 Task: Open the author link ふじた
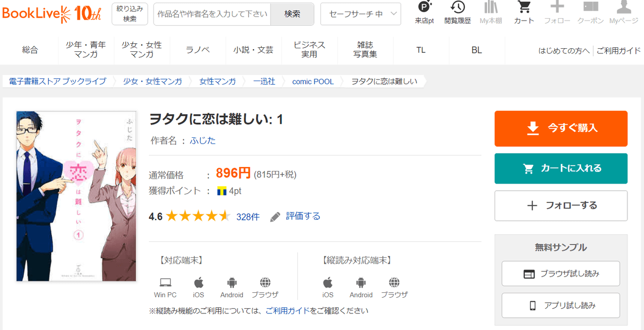(203, 141)
